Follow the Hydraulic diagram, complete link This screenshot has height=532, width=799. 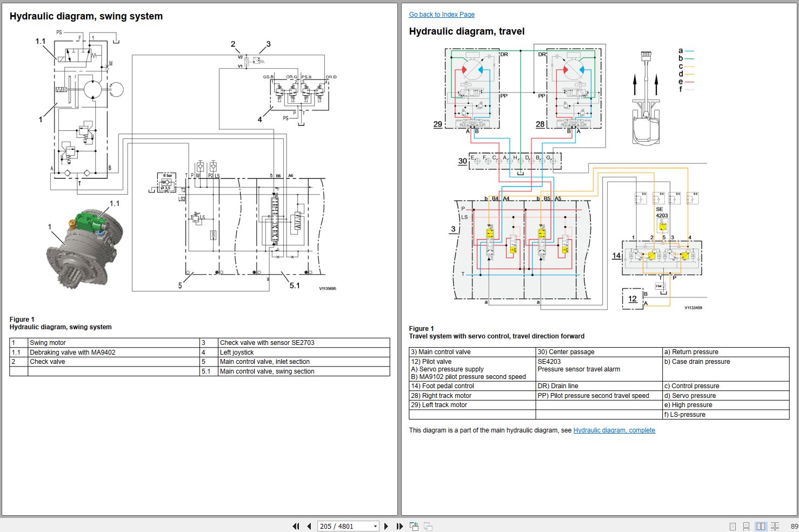(x=614, y=430)
